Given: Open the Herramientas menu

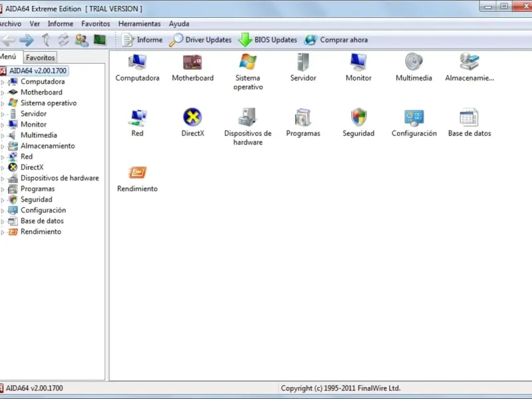Looking at the screenshot, I should (x=140, y=24).
